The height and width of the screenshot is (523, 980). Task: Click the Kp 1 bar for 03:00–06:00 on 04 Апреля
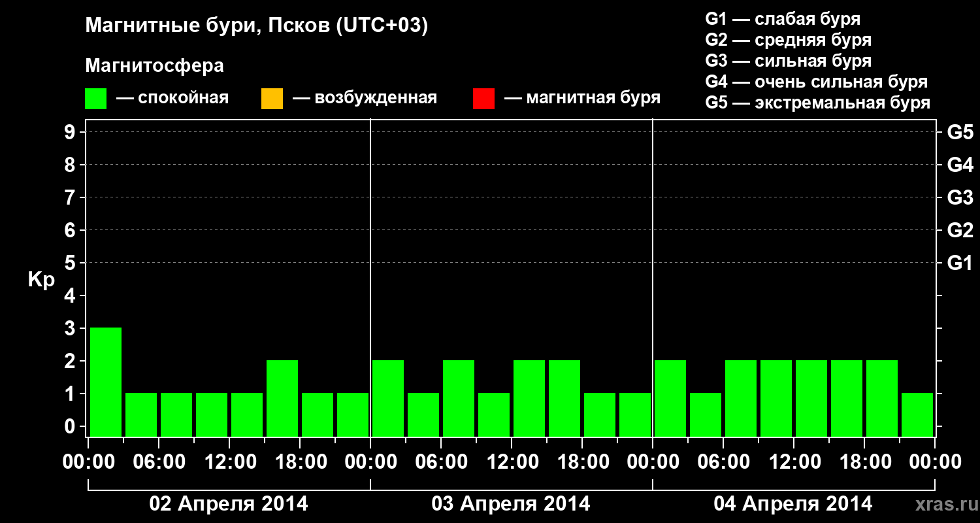click(706, 414)
